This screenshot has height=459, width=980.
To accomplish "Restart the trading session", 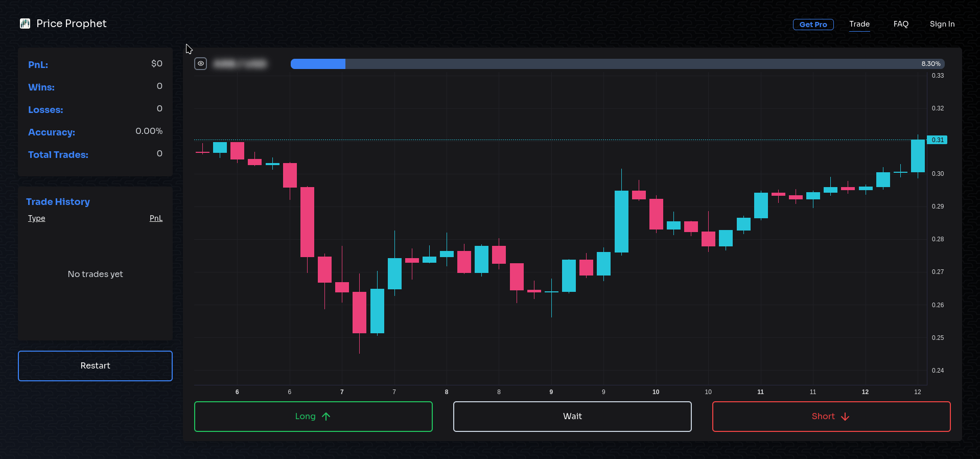I will point(95,366).
